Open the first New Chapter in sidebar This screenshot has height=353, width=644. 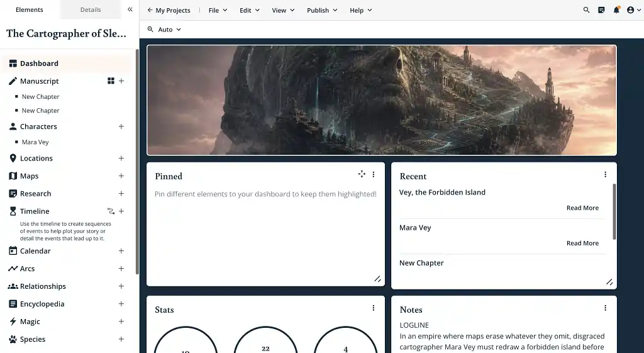[x=40, y=96]
